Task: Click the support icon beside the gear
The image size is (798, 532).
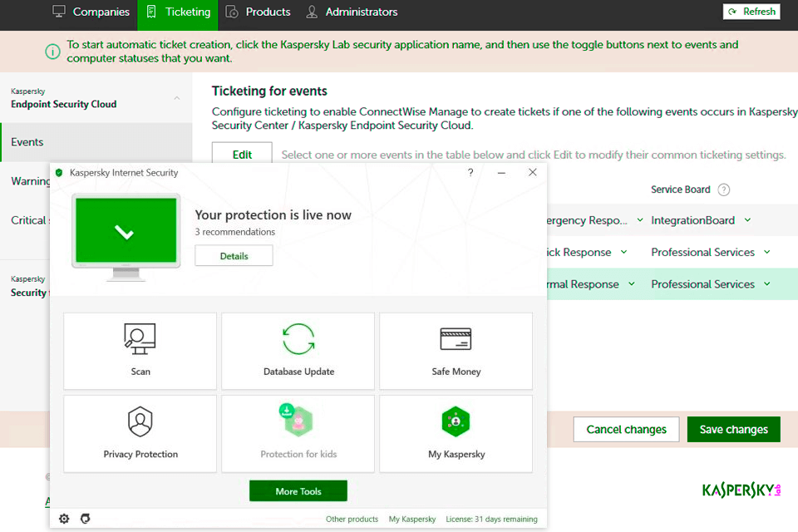Action: point(86,518)
